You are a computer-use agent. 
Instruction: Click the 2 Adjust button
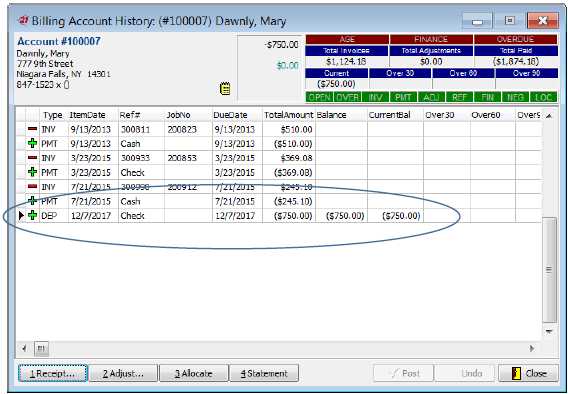point(123,373)
